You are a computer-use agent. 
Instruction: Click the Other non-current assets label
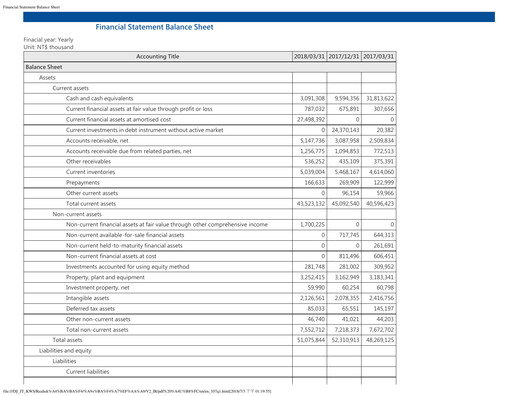click(98, 319)
